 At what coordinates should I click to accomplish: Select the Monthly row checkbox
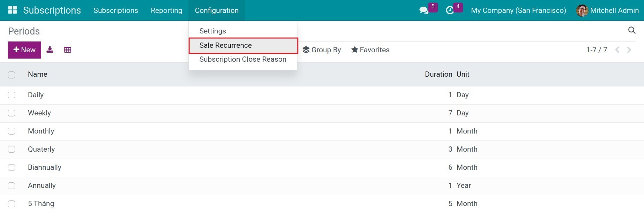(x=11, y=131)
